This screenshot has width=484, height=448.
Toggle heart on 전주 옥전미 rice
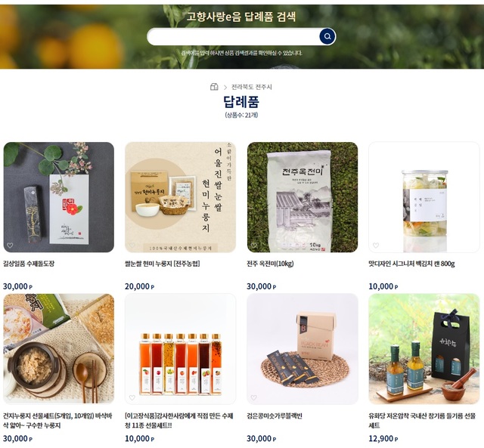coord(254,246)
